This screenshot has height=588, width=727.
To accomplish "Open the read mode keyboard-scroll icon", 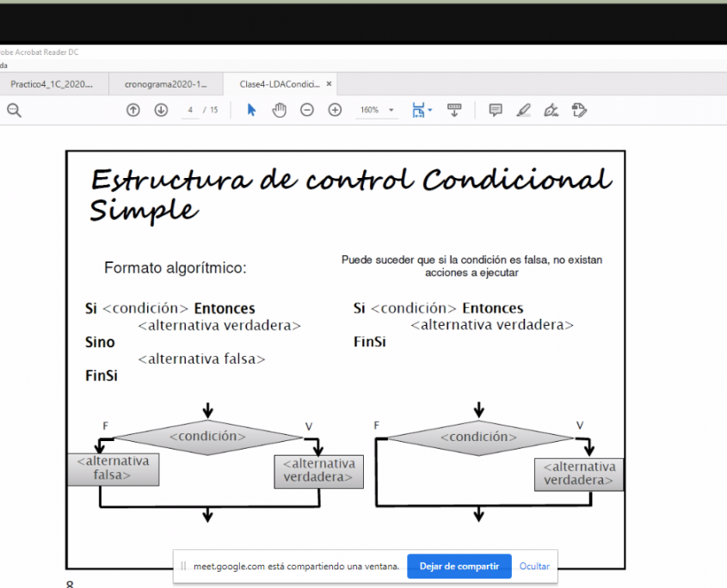I will pos(454,110).
